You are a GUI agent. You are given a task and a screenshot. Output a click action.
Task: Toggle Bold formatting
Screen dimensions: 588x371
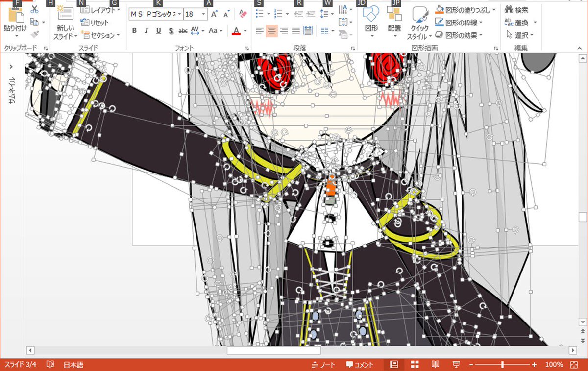pos(134,31)
